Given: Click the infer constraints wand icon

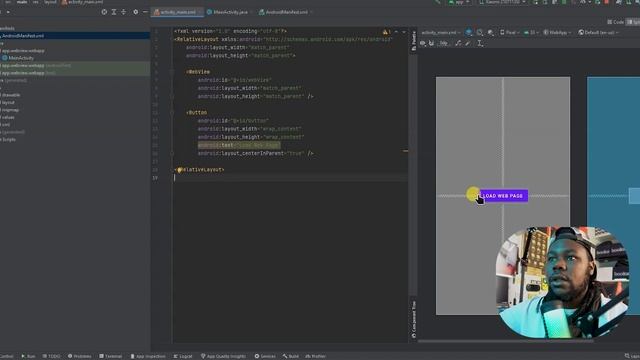Looking at the screenshot, I should click(x=468, y=43).
